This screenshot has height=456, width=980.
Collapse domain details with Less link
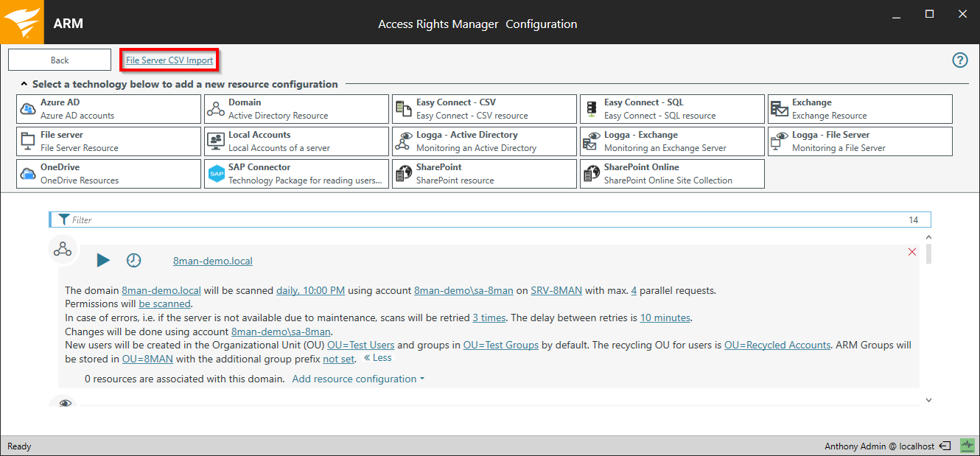pyautogui.click(x=377, y=358)
